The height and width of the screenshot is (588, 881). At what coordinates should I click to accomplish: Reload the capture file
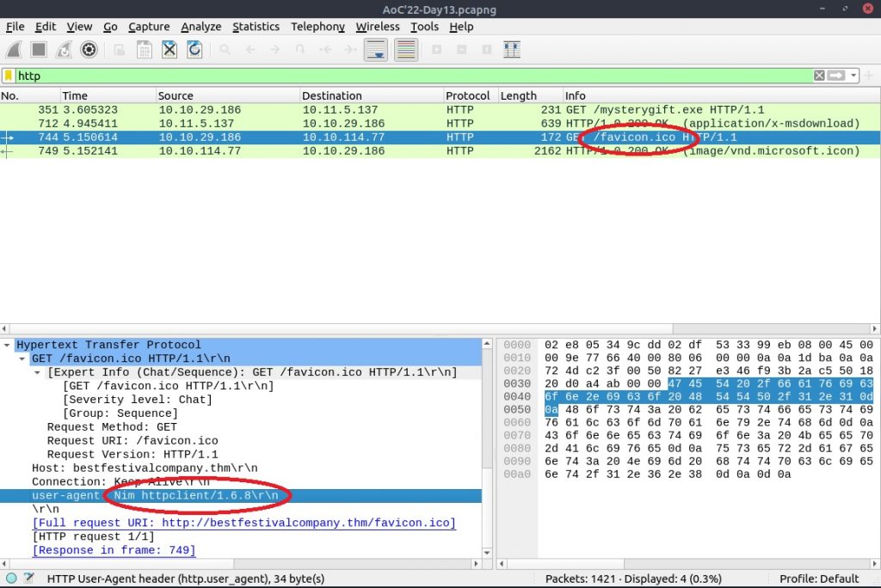[x=194, y=50]
